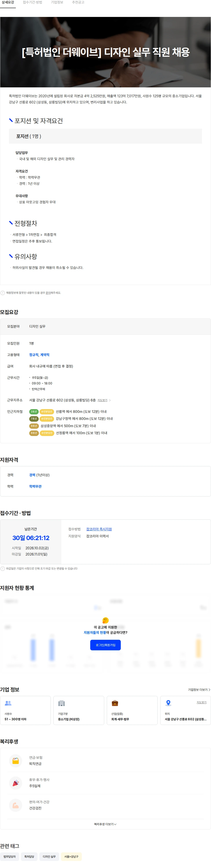Click the 9호선 badge for 선정릉역
211x868 pixels.
pos(34,433)
